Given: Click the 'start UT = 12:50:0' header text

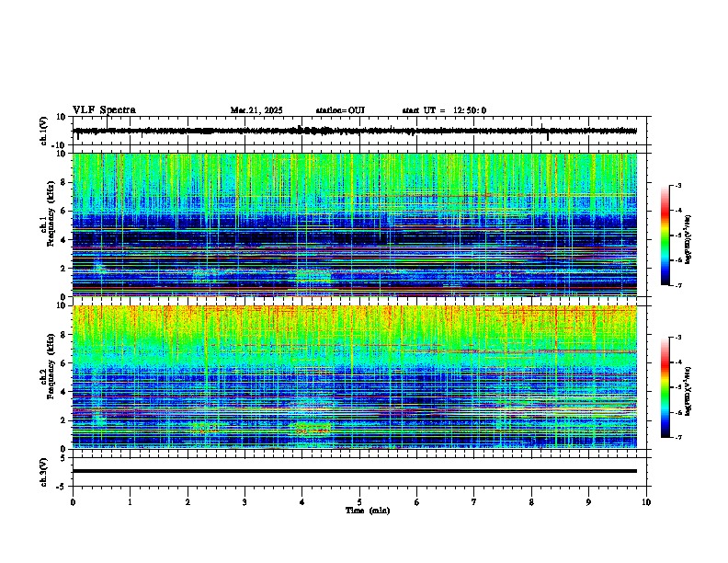Looking at the screenshot, I should (444, 110).
